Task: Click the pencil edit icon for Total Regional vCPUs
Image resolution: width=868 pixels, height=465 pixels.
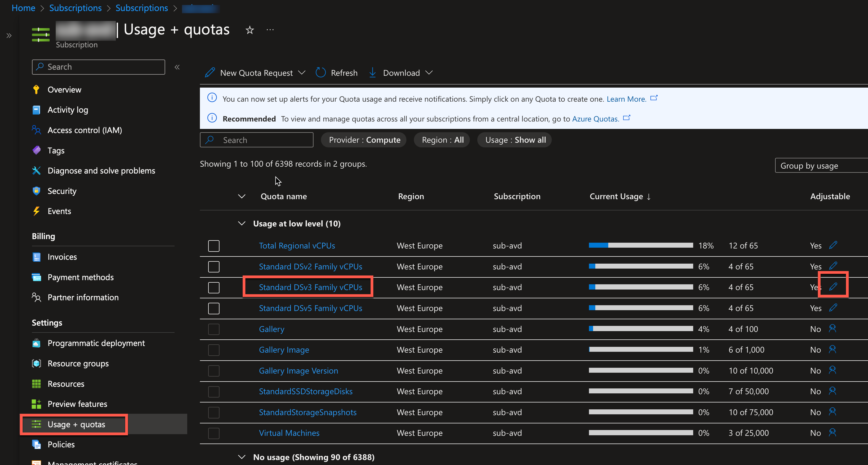Action: click(833, 245)
